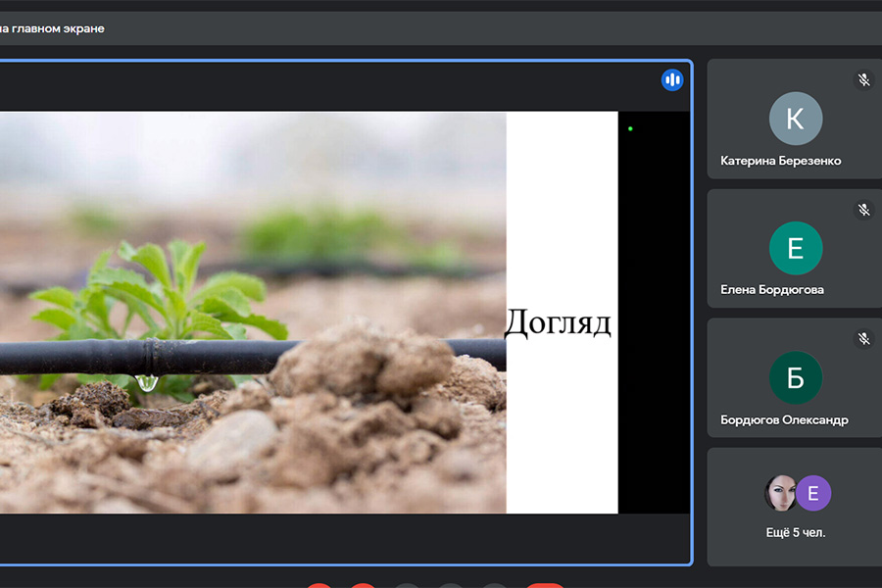Open the 'Ещё 5 чел.' participants tile
882x588 pixels.
(795, 507)
